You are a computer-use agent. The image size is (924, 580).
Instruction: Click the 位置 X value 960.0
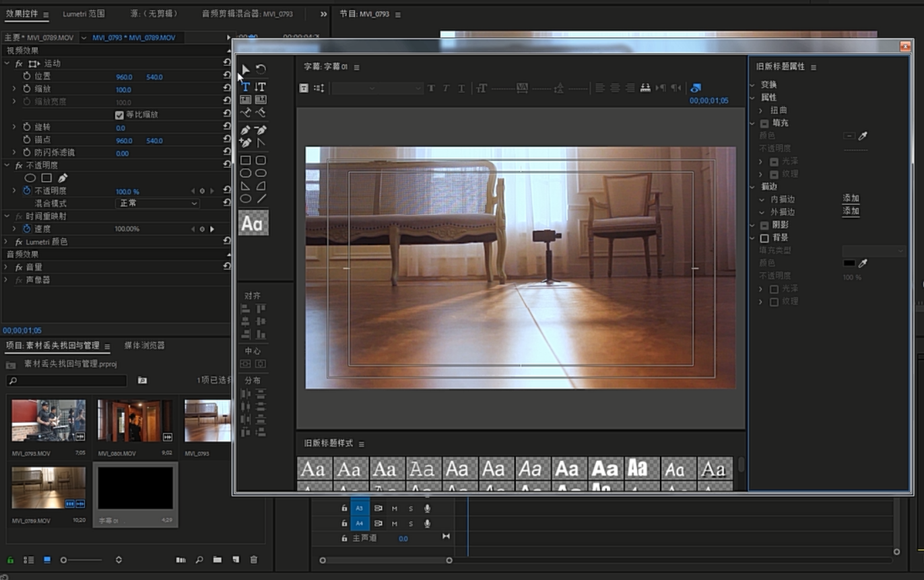coord(124,77)
